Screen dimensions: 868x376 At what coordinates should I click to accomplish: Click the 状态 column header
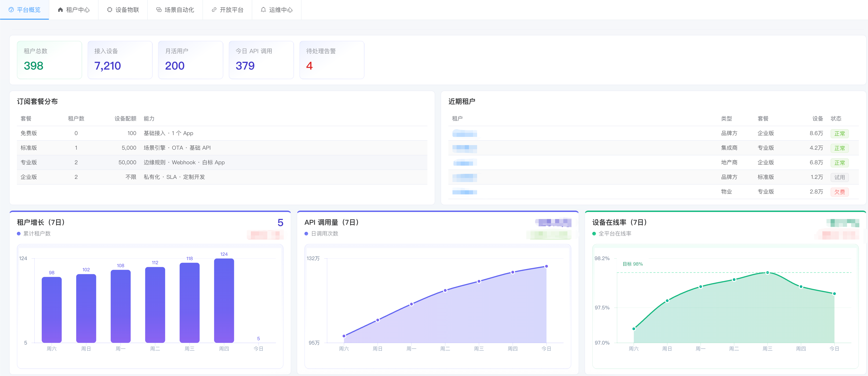[x=836, y=119]
